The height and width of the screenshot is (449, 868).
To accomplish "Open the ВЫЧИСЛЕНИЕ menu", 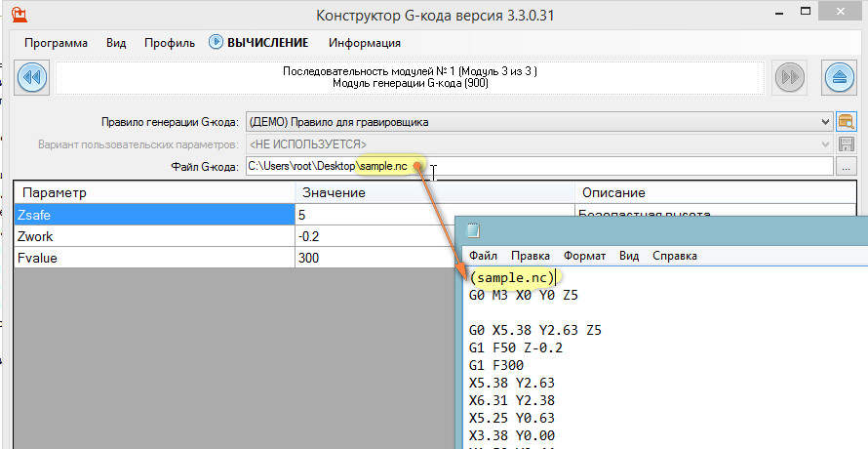I will point(268,43).
